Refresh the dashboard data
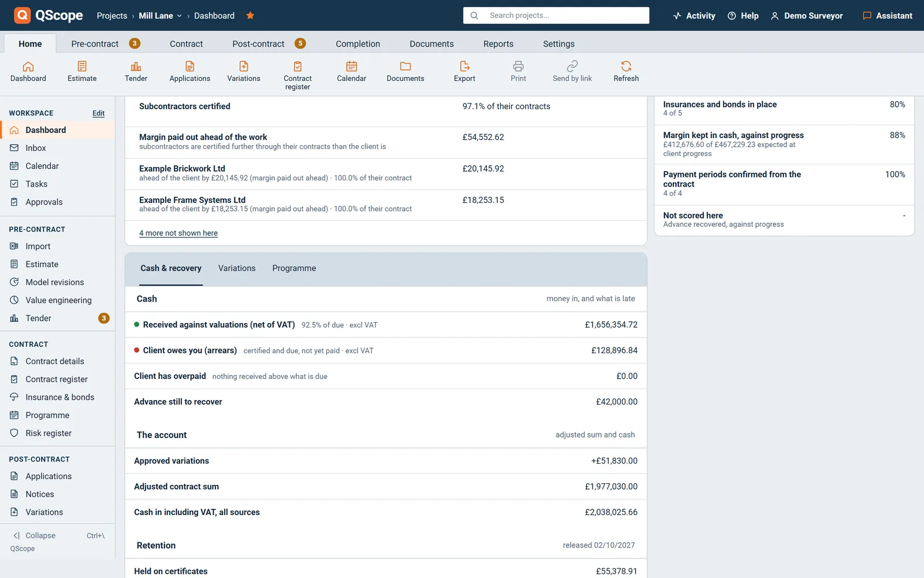 (x=626, y=72)
